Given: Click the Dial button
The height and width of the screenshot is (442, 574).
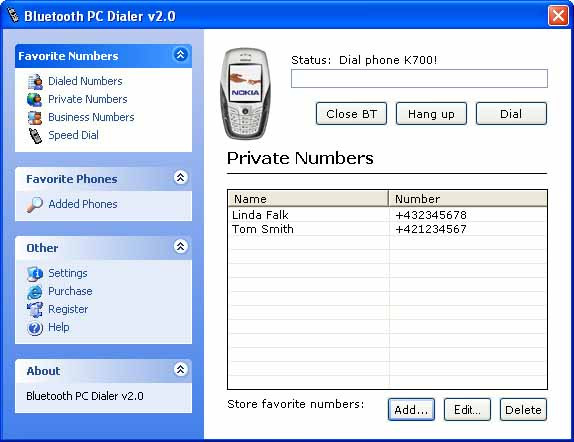Looking at the screenshot, I should 511,114.
